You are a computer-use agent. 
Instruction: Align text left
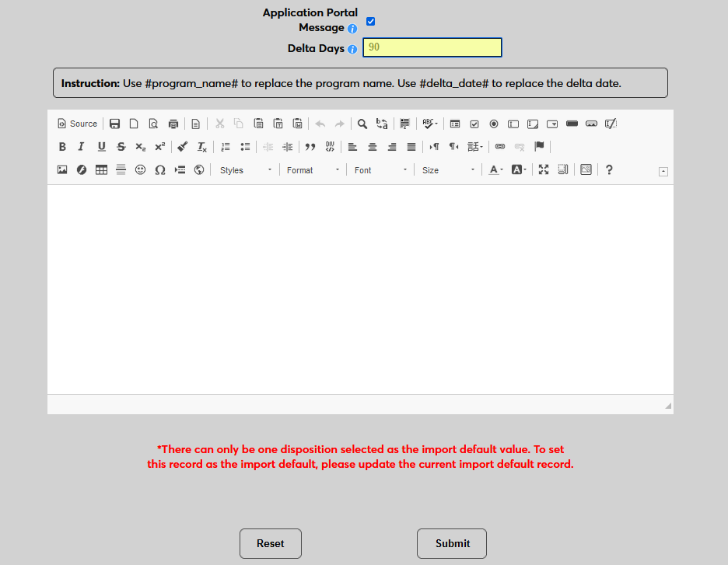352,147
